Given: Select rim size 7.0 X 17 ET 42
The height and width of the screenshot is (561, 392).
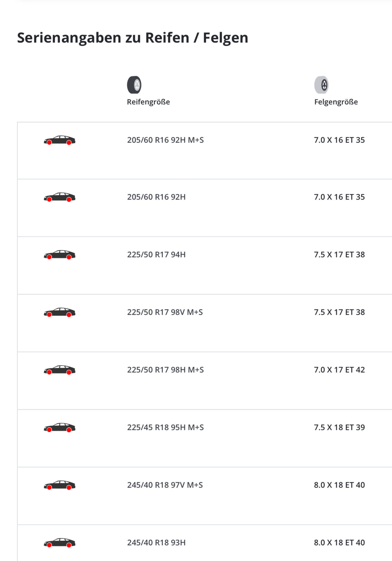Looking at the screenshot, I should (339, 370).
